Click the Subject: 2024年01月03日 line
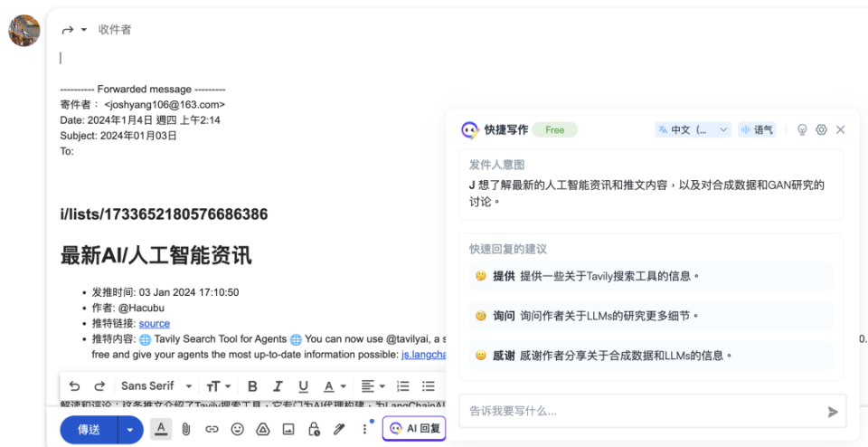Screen dimensions: 868x447 click(x=118, y=136)
